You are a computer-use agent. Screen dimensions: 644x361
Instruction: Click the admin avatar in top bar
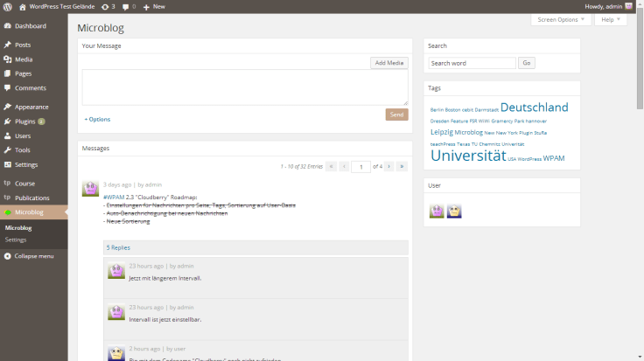tap(629, 6)
